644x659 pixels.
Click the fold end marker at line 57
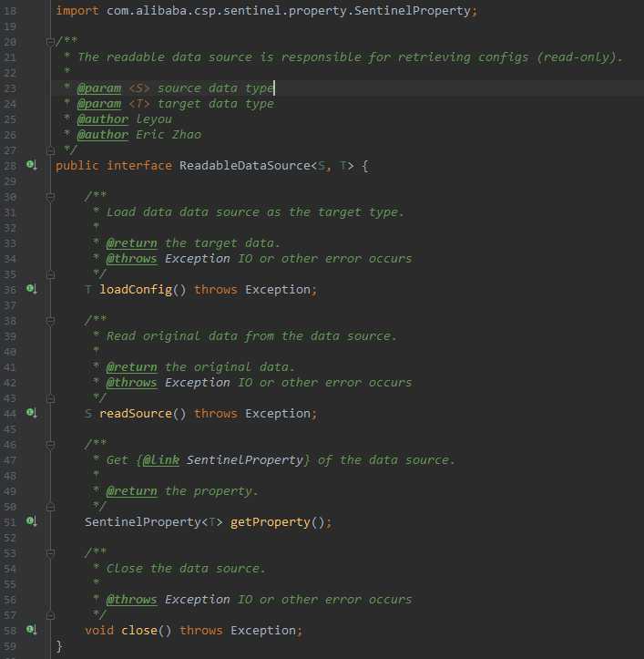click(50, 615)
